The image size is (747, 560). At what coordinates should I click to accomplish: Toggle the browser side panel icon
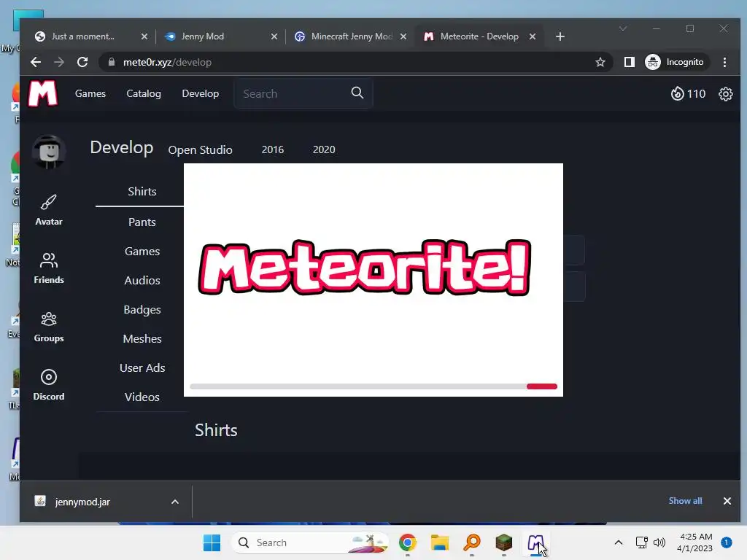pyautogui.click(x=629, y=63)
